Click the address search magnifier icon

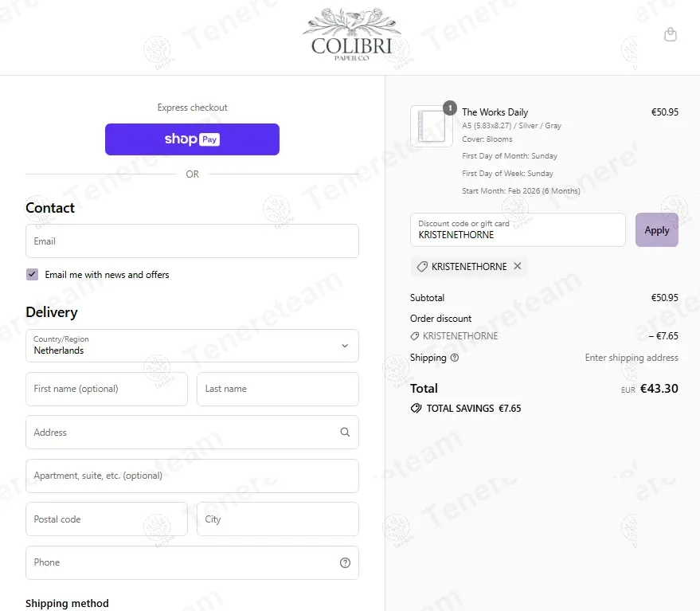[345, 433]
